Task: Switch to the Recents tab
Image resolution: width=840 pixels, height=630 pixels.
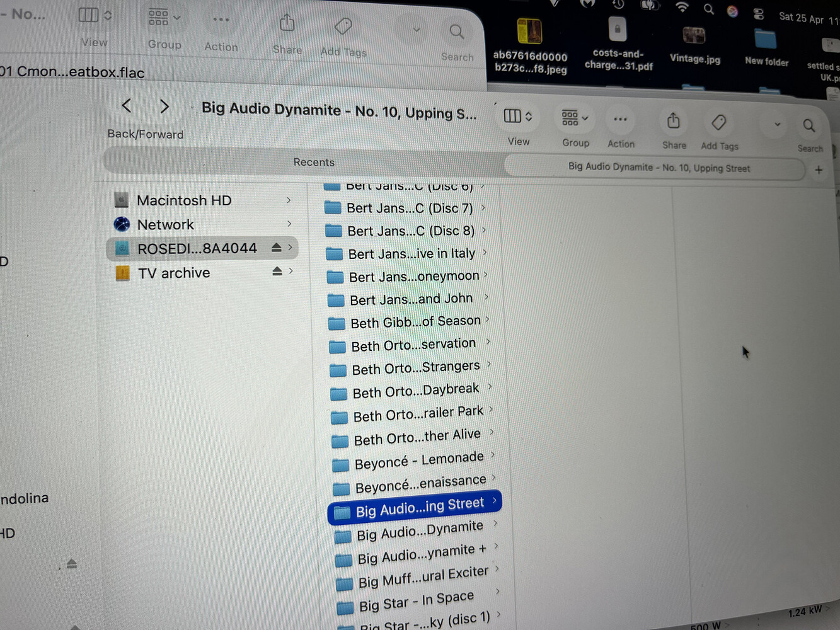Action: tap(313, 163)
